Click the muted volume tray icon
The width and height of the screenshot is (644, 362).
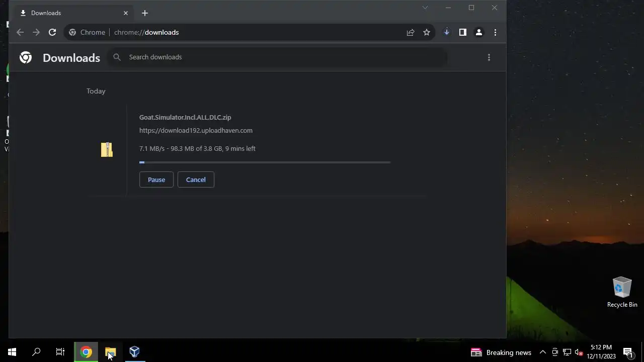tap(579, 352)
